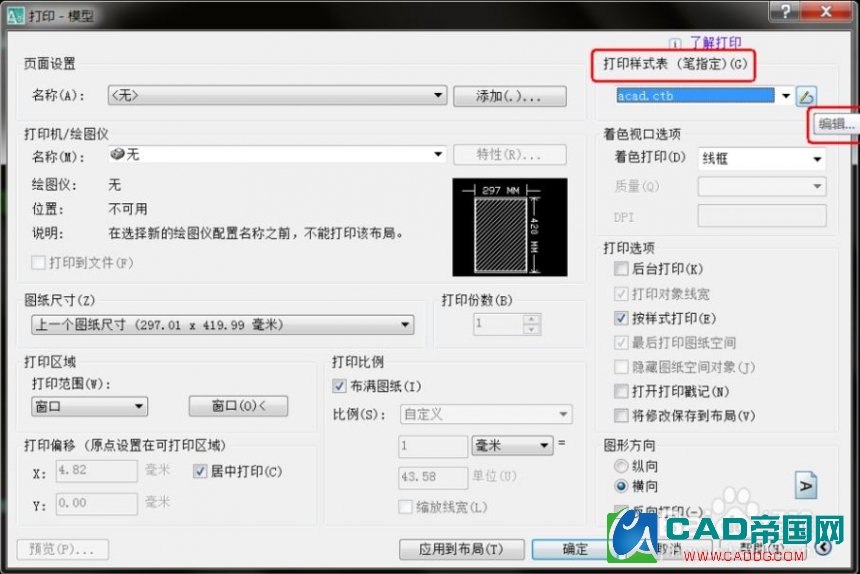Image resolution: width=860 pixels, height=574 pixels.
Task: Click the plot style table edit pencil icon
Action: pyautogui.click(x=806, y=96)
